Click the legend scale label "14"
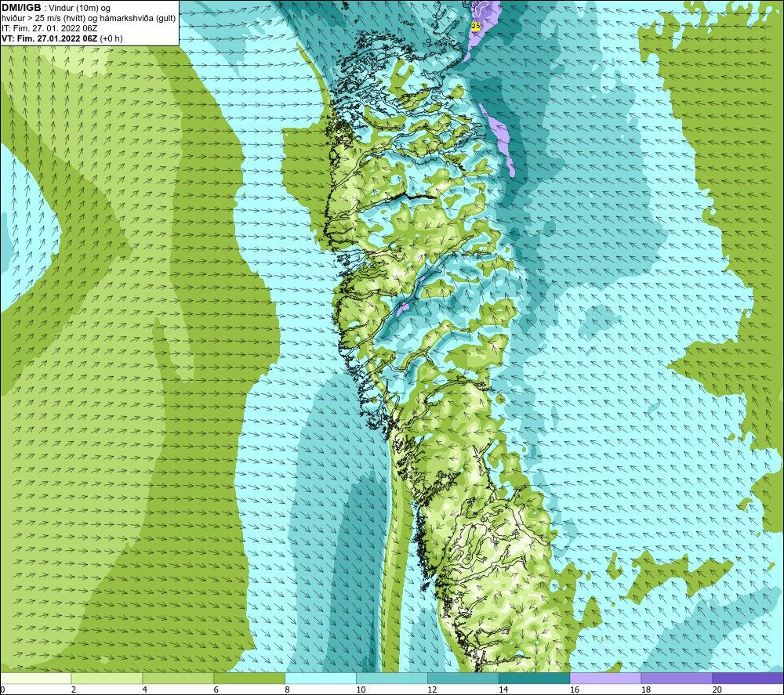The height and width of the screenshot is (695, 784). [x=503, y=690]
